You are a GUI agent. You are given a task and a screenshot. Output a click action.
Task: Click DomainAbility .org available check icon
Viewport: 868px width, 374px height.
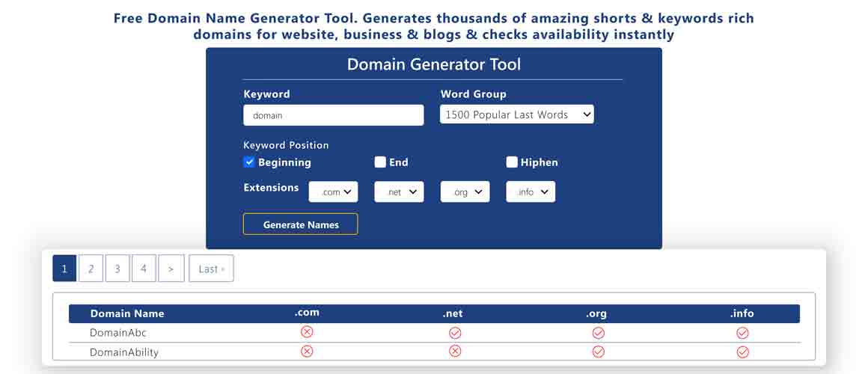[x=598, y=352]
